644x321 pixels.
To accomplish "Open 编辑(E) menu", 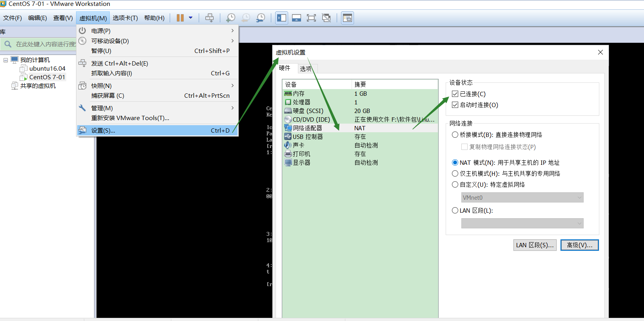I will [x=38, y=18].
